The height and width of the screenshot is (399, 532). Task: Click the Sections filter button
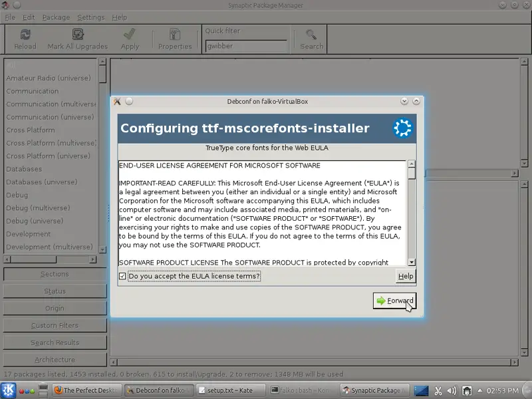(x=55, y=274)
